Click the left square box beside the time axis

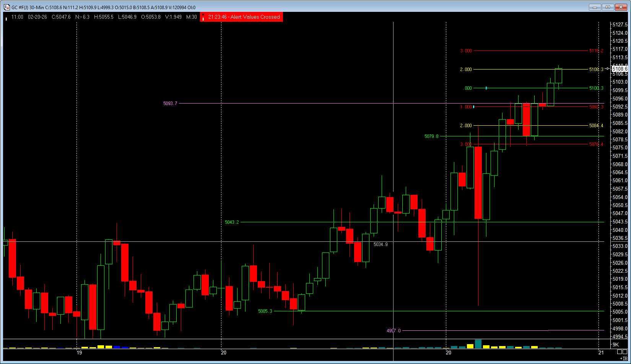(x=620, y=352)
